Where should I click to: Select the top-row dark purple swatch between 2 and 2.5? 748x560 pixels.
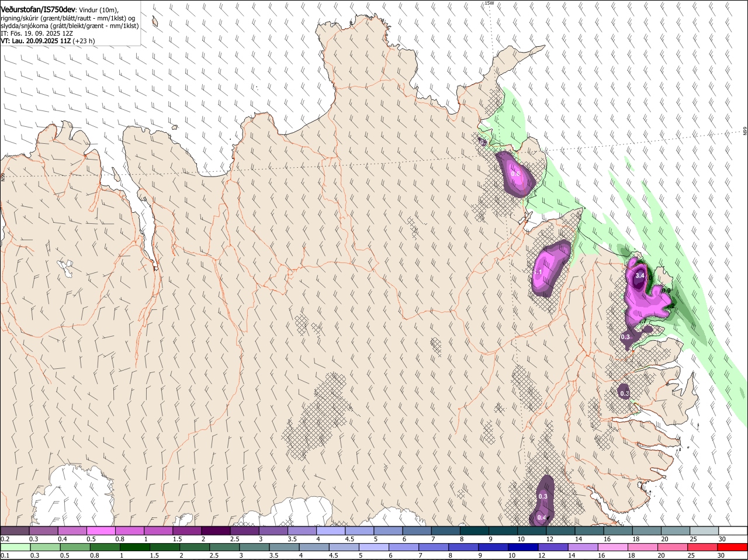tap(215, 531)
